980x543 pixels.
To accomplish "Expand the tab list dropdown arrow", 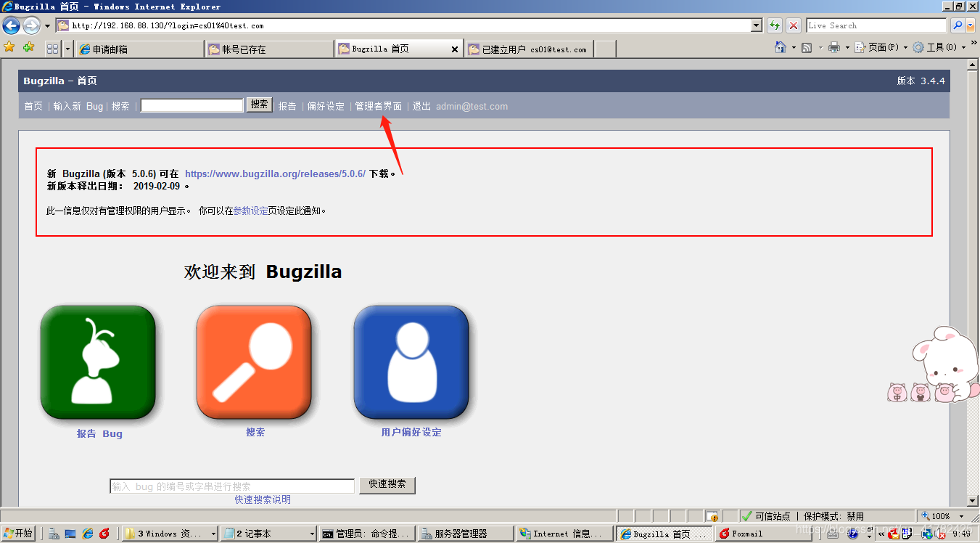I will 68,49.
